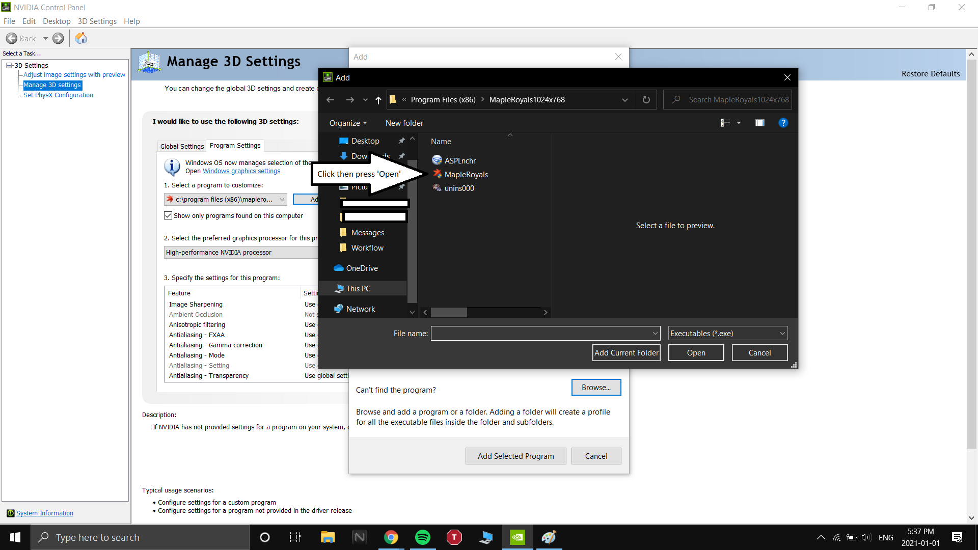
Task: Expand the Organize dropdown menu
Action: 348,123
